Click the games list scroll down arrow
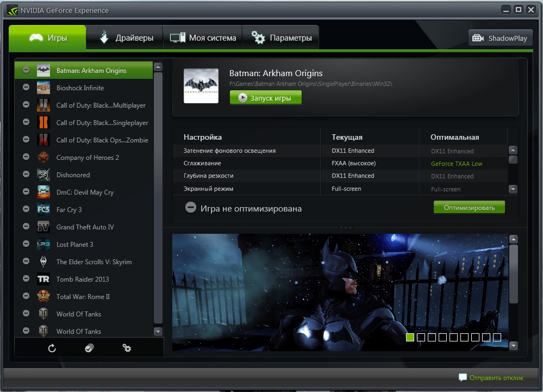The image size is (543, 392). [158, 332]
